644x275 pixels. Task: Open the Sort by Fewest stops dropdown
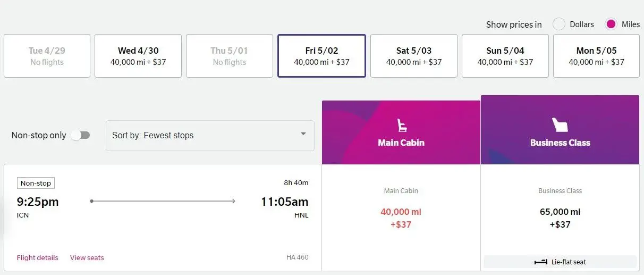point(210,135)
